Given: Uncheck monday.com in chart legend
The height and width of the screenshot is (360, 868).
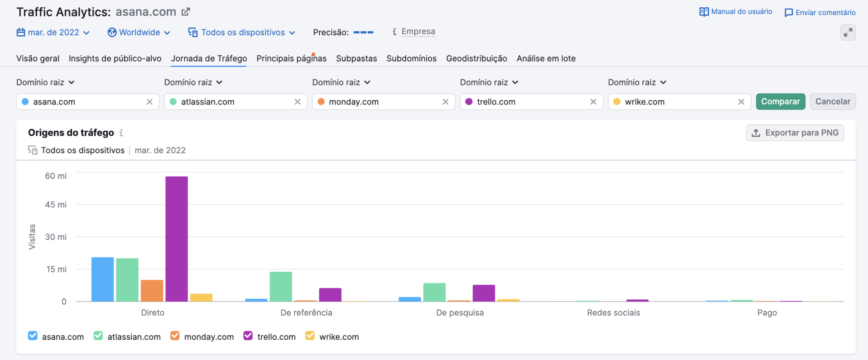Looking at the screenshot, I should tap(175, 336).
